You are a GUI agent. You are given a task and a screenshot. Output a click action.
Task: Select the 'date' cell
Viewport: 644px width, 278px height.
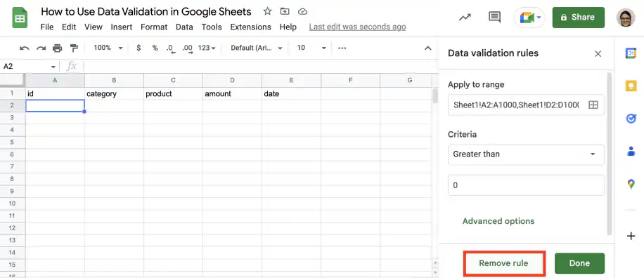292,93
